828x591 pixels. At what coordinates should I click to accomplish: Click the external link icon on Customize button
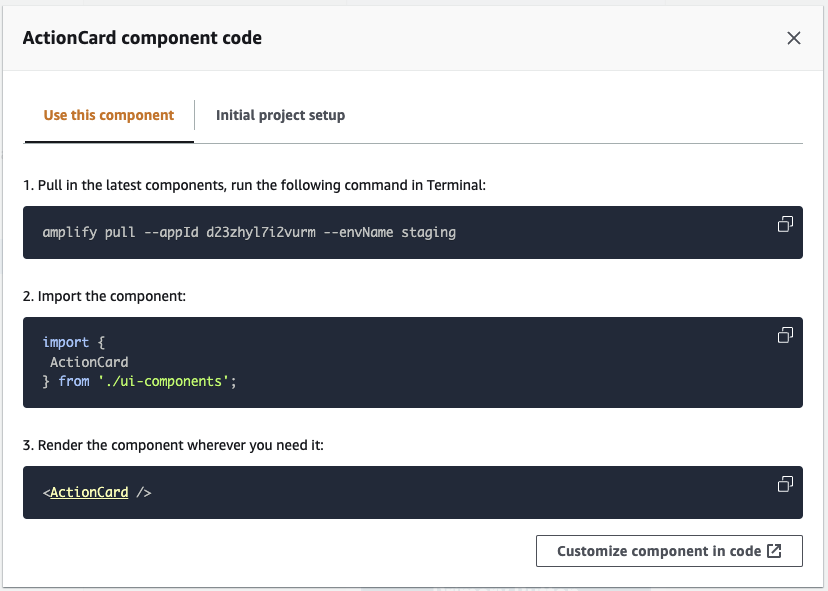coord(774,551)
